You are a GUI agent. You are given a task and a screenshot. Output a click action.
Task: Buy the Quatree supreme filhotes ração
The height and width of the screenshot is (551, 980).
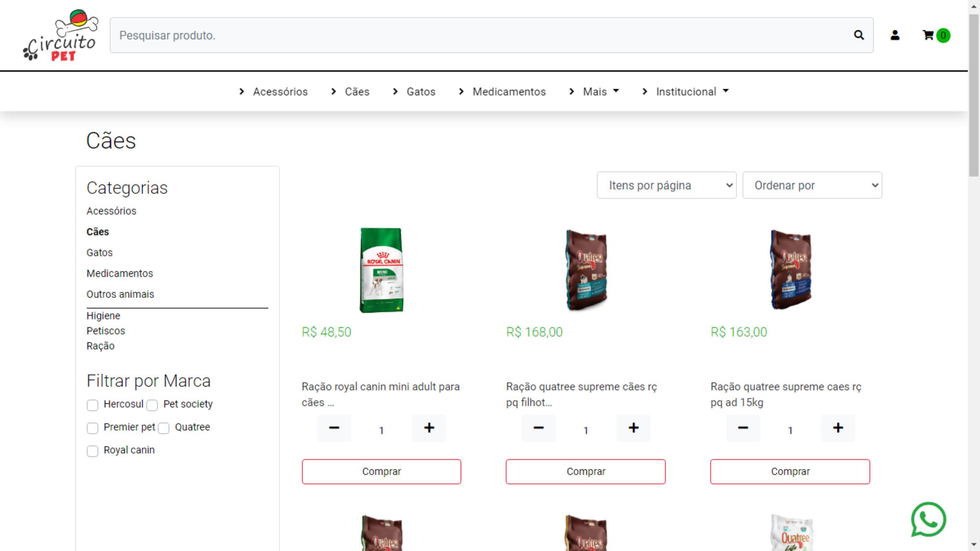click(x=585, y=471)
